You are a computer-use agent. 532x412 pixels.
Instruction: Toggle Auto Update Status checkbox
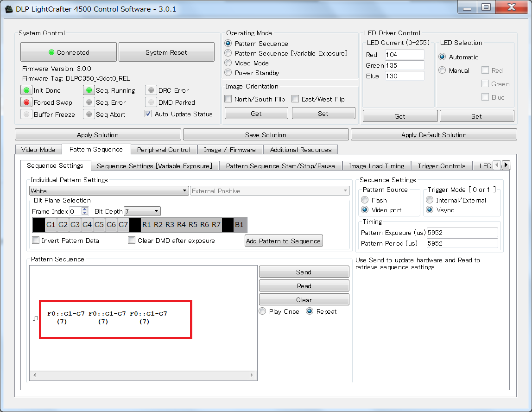(148, 114)
